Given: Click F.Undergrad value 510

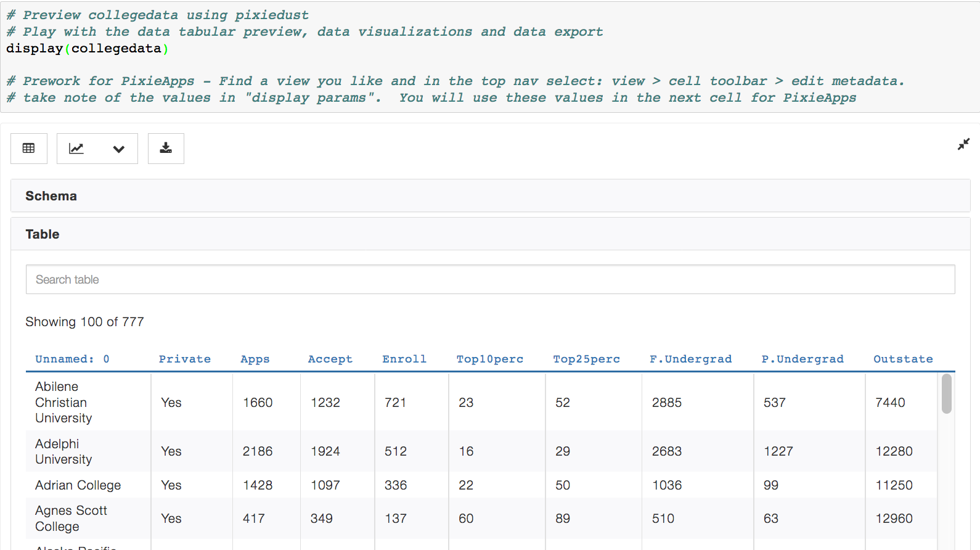Looking at the screenshot, I should (663, 519).
